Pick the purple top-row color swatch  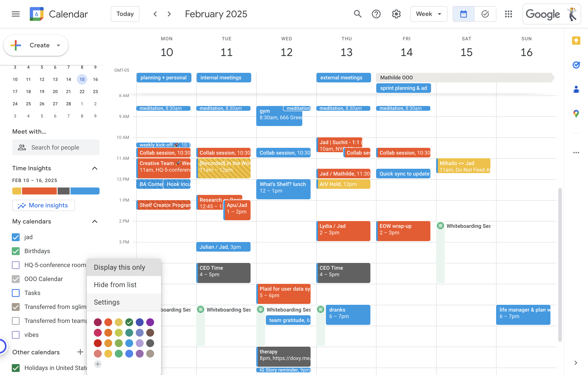click(150, 322)
